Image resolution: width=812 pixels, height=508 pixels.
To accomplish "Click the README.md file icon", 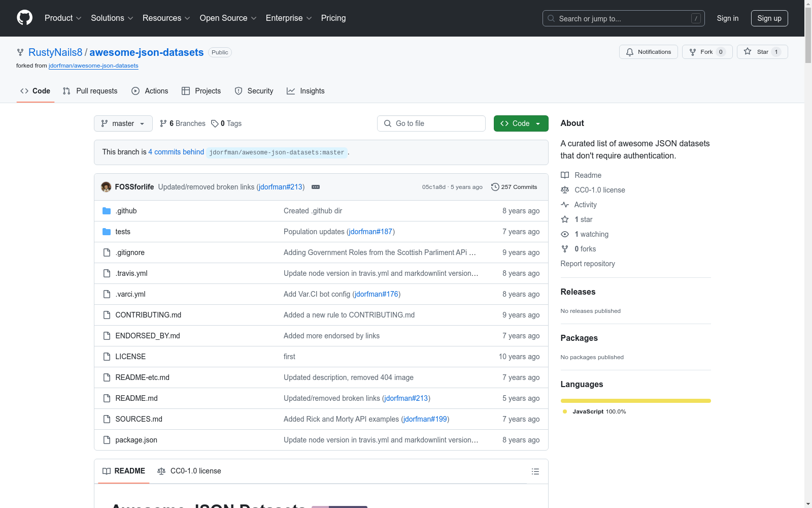I will click(x=107, y=398).
